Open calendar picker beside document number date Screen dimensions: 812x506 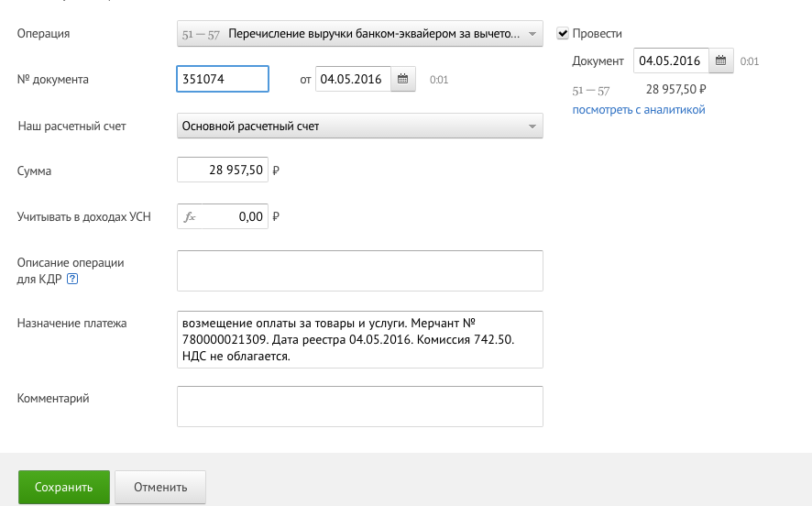pyautogui.click(x=403, y=80)
